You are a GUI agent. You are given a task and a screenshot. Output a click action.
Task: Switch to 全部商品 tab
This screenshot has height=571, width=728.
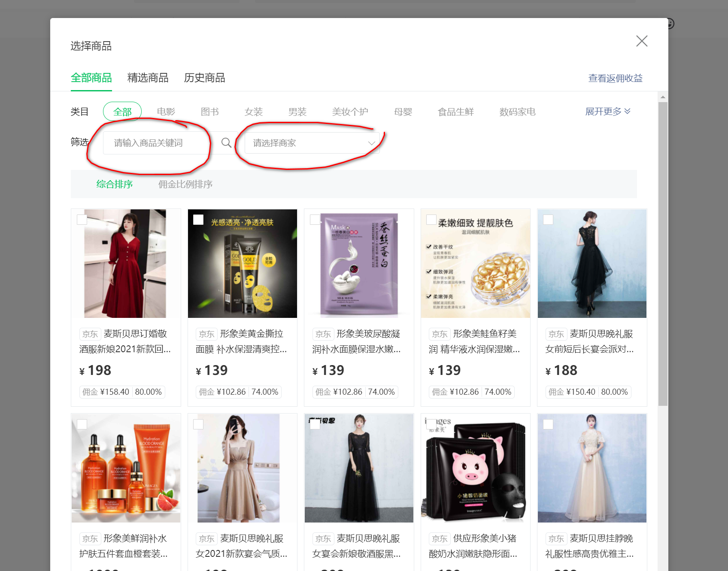[x=91, y=78]
